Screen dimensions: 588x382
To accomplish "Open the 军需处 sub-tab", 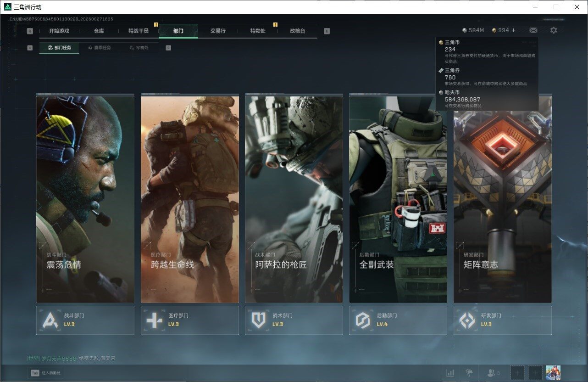I will pos(139,48).
